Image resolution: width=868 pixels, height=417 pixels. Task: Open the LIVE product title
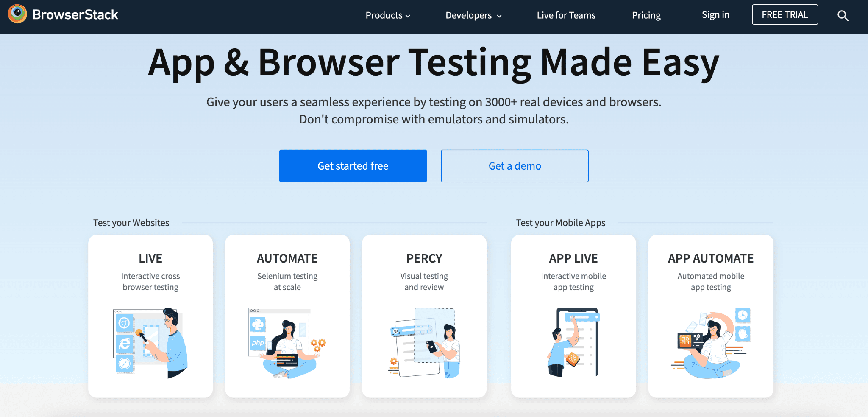tap(150, 258)
